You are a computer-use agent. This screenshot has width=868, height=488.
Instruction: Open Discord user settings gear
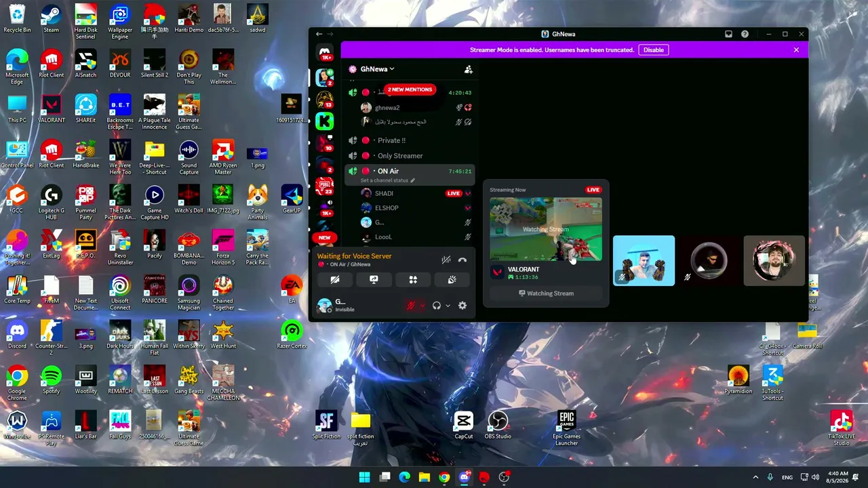(462, 306)
